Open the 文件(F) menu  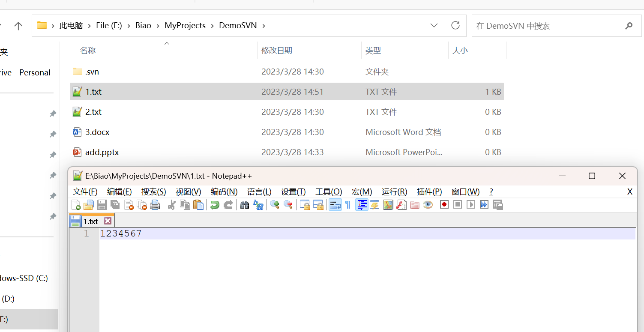pyautogui.click(x=85, y=191)
